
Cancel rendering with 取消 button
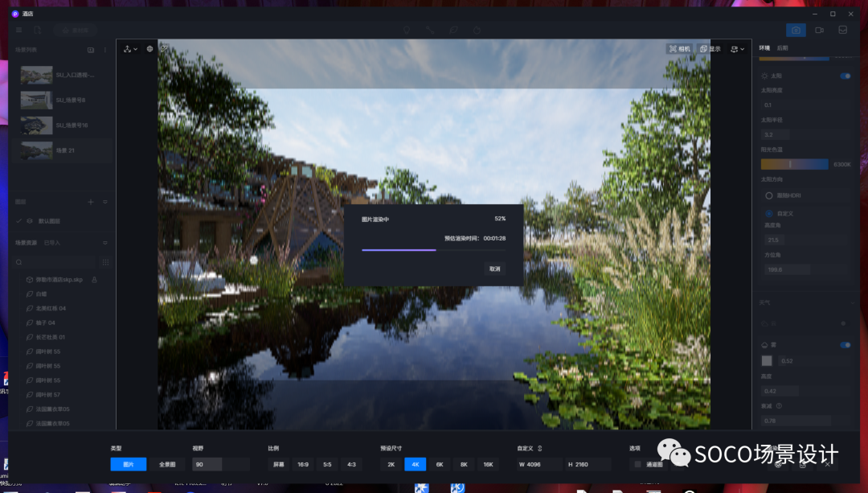pos(495,269)
